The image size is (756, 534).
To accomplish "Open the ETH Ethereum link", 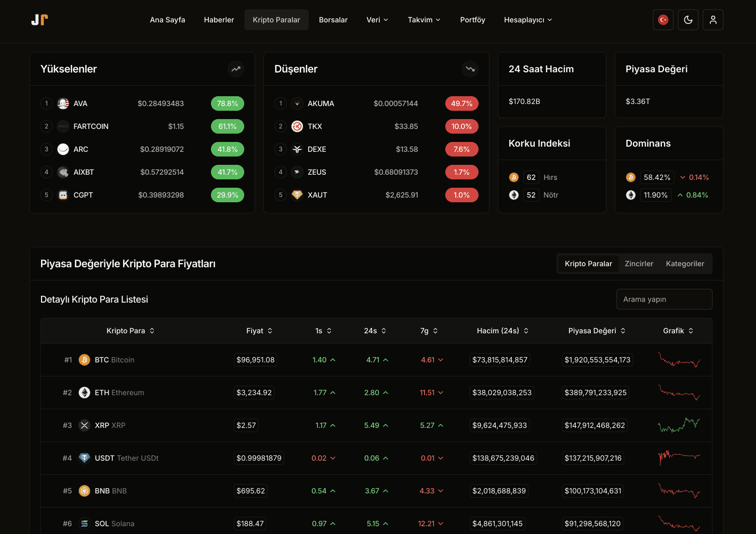I will point(119,393).
